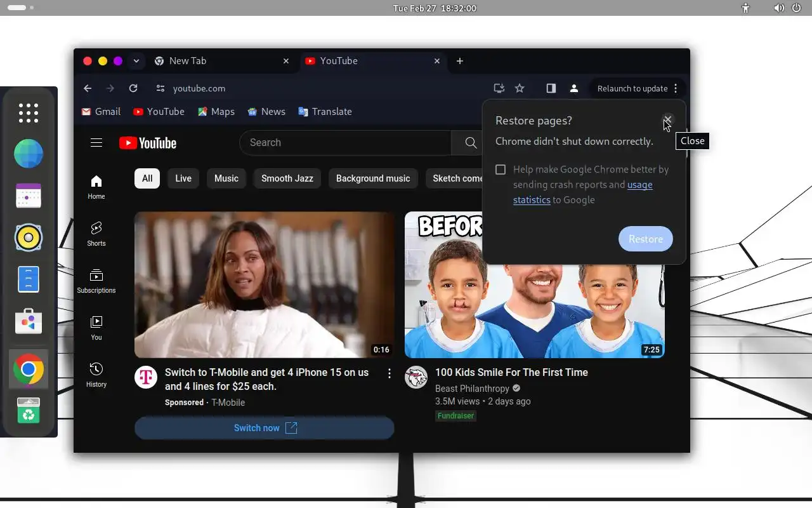Screen dimensions: 812x508
Task: Open the Chrome three-dot menu
Action: click(676, 88)
